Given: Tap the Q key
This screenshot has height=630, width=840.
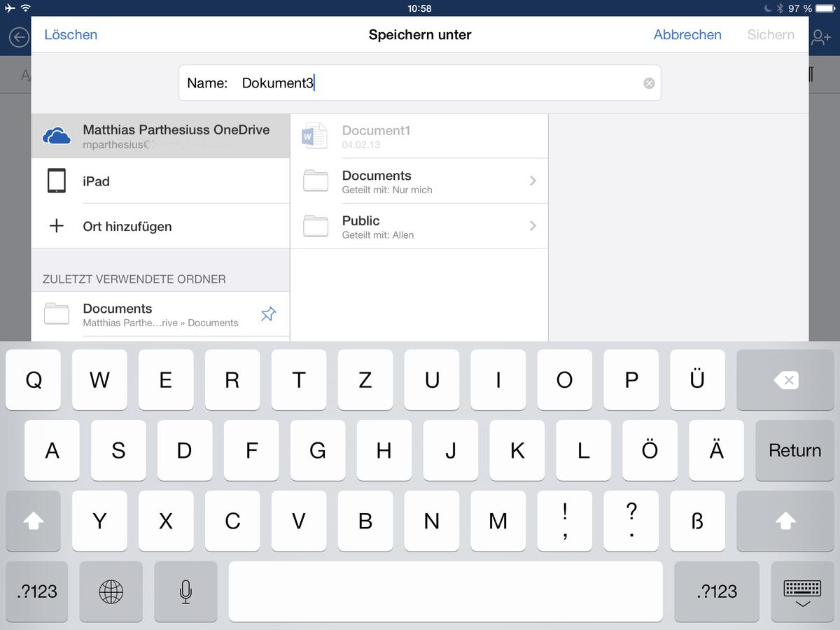Looking at the screenshot, I should (33, 380).
